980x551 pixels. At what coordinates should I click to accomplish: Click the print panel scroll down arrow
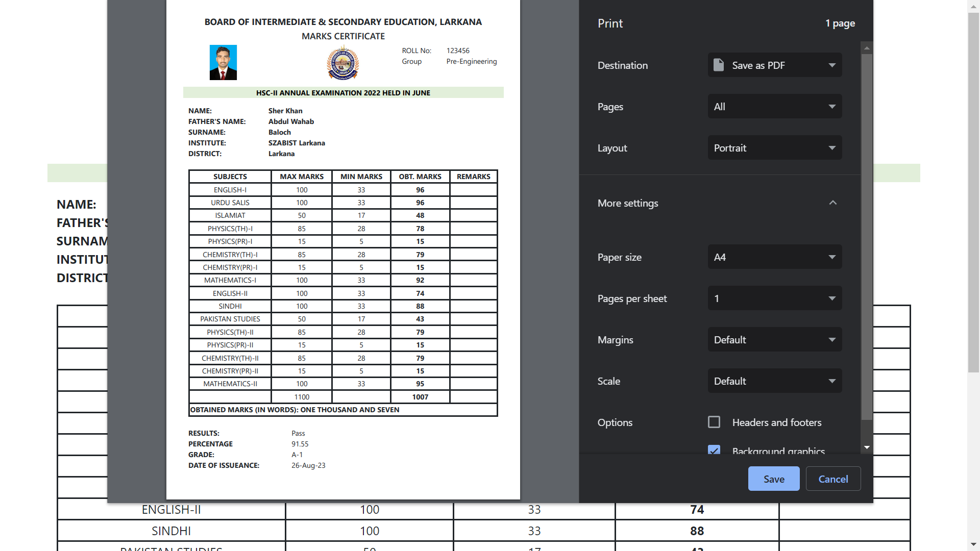(866, 447)
